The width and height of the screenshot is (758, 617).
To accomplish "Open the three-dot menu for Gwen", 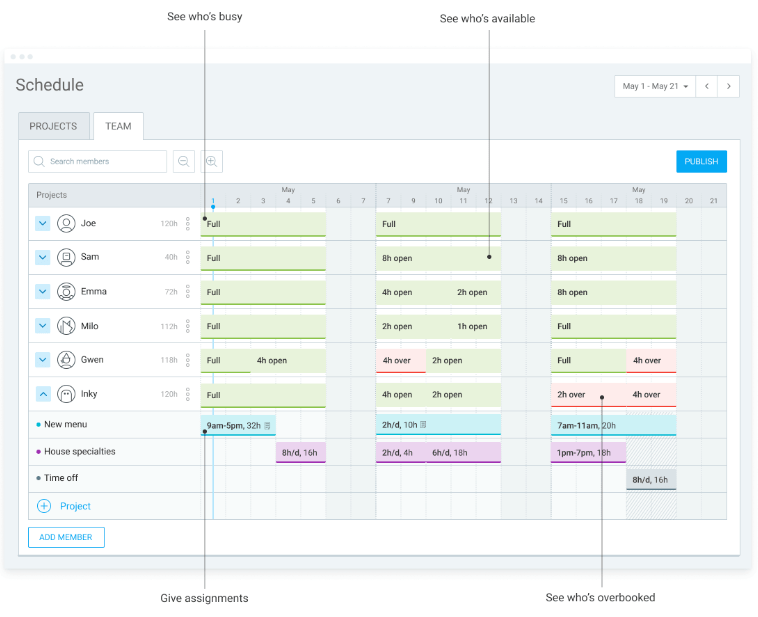I will coord(187,360).
